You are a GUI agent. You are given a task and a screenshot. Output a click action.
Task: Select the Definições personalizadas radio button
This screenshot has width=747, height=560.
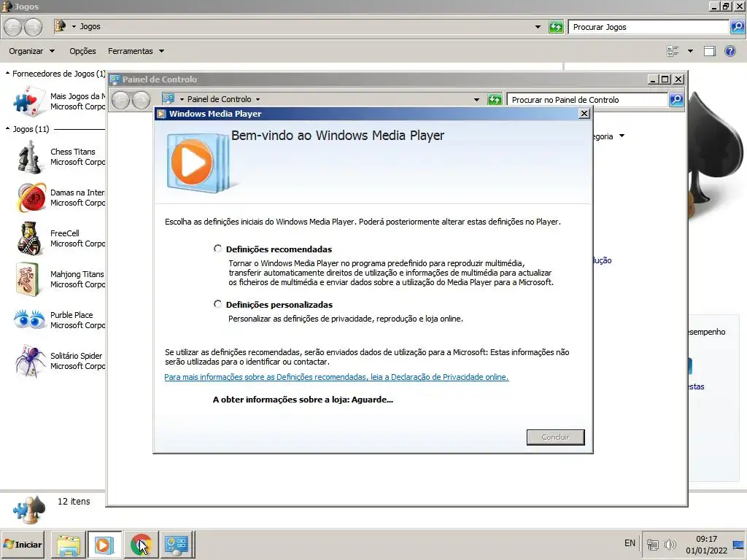[217, 304]
